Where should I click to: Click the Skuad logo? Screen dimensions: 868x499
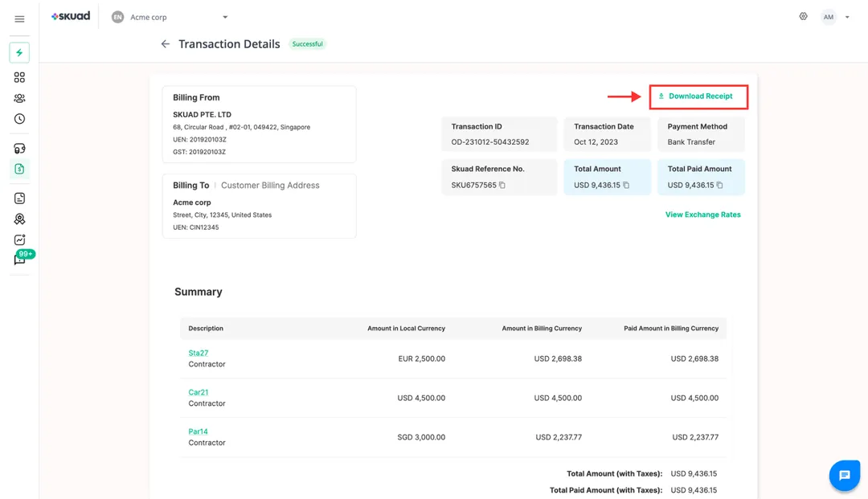(71, 17)
